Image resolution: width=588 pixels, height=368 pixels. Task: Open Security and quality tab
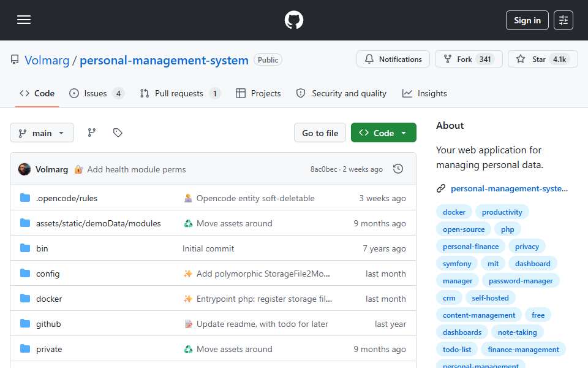tap(341, 93)
